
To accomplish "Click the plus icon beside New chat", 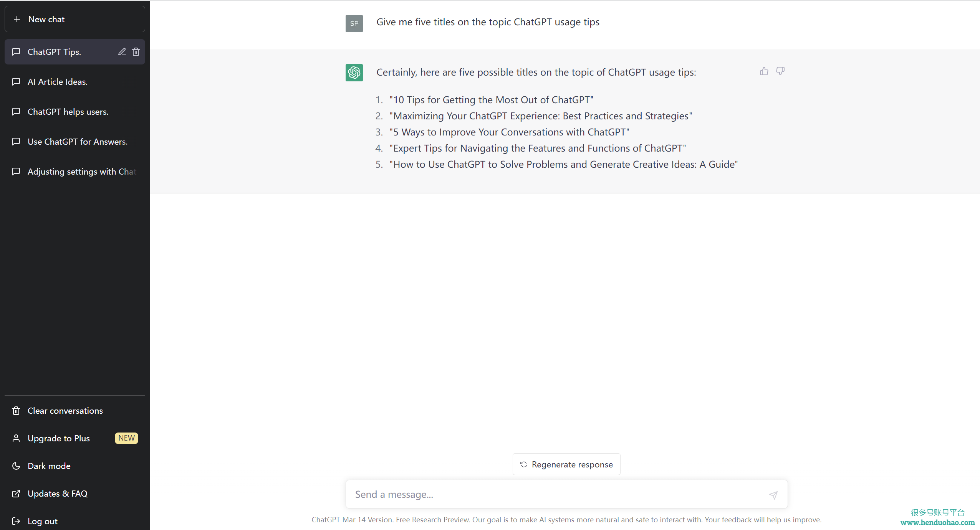I will pyautogui.click(x=17, y=19).
